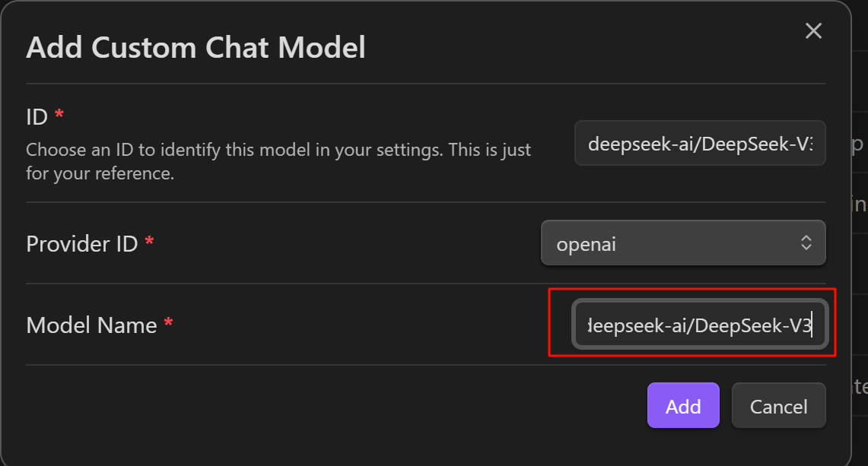Screen dimensions: 868x466
Task: Close the Add Custom Chat Model dialog
Action: [x=813, y=31]
